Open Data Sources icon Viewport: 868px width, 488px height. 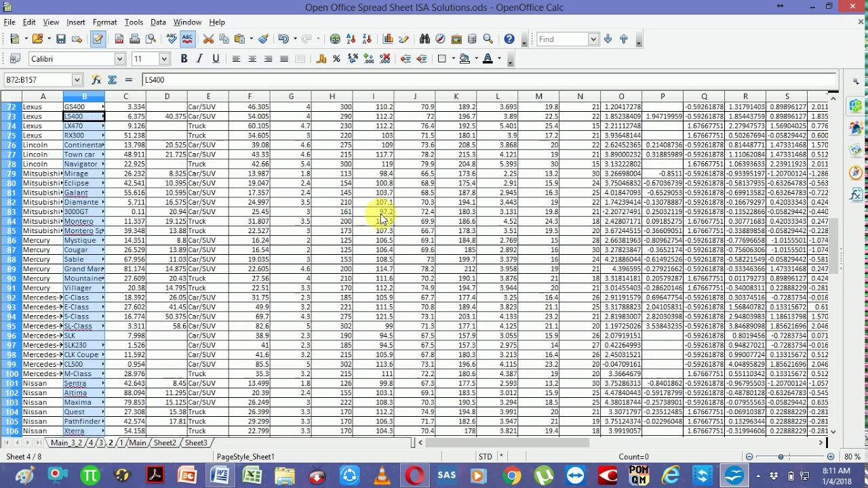[x=472, y=39]
